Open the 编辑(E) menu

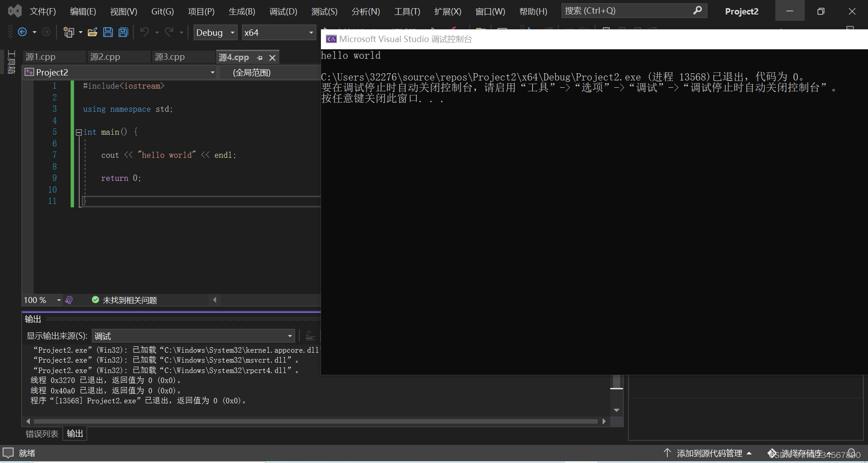click(83, 11)
